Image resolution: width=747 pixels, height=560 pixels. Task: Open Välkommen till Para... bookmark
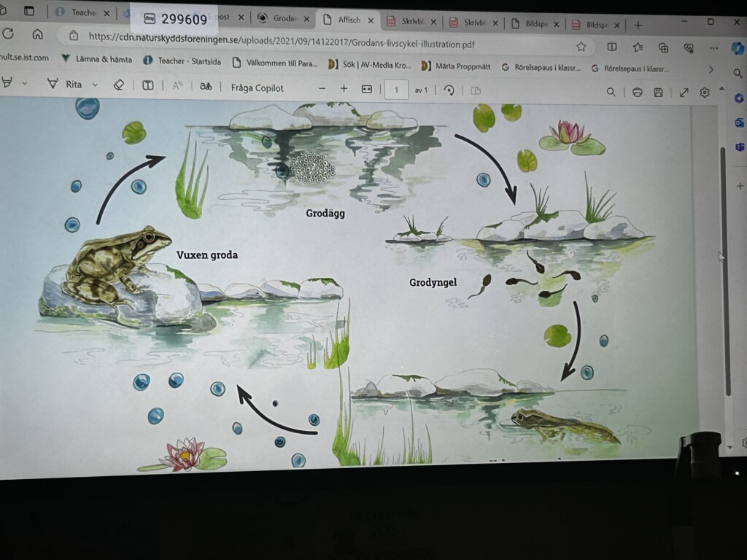(x=275, y=63)
